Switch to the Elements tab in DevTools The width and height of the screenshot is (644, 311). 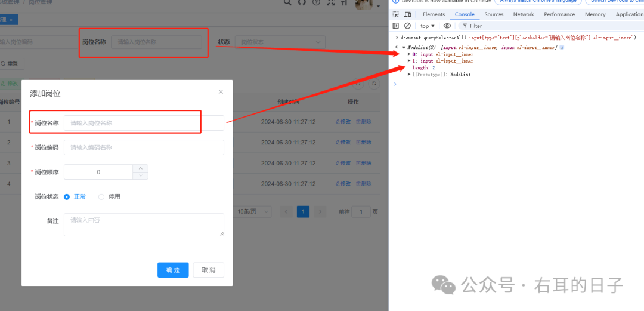434,14
